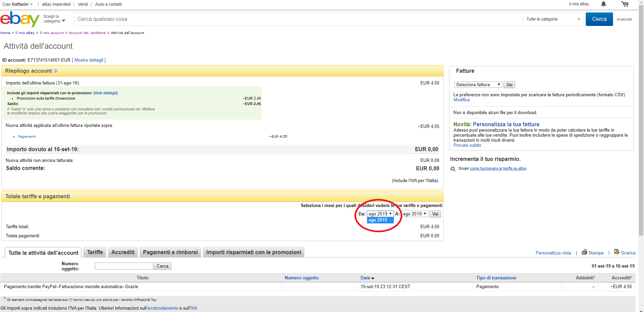Viewport: 644px width, 312px height.
Task: Click Mostra dettagli link
Action: click(89, 60)
